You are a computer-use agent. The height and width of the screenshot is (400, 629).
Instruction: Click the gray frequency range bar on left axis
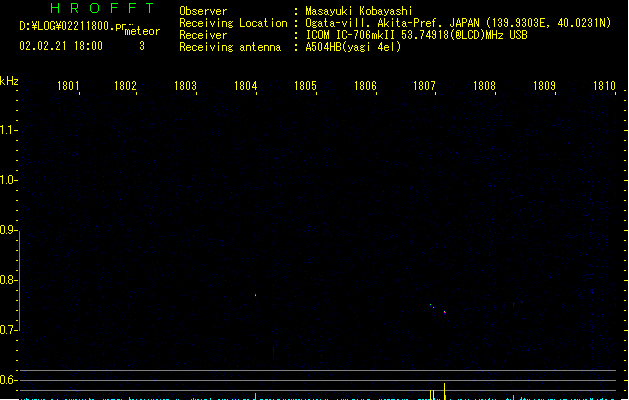point(19,281)
